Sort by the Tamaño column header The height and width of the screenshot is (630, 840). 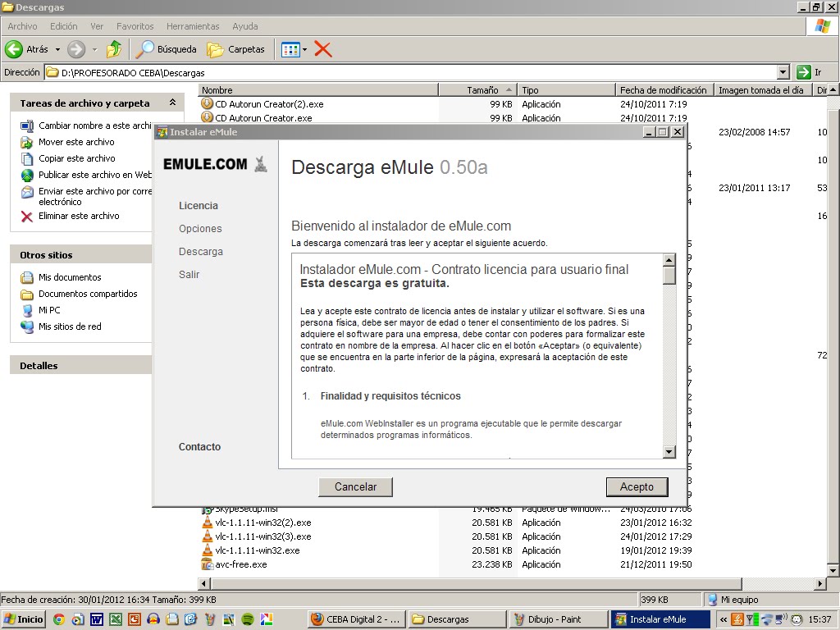(478, 90)
